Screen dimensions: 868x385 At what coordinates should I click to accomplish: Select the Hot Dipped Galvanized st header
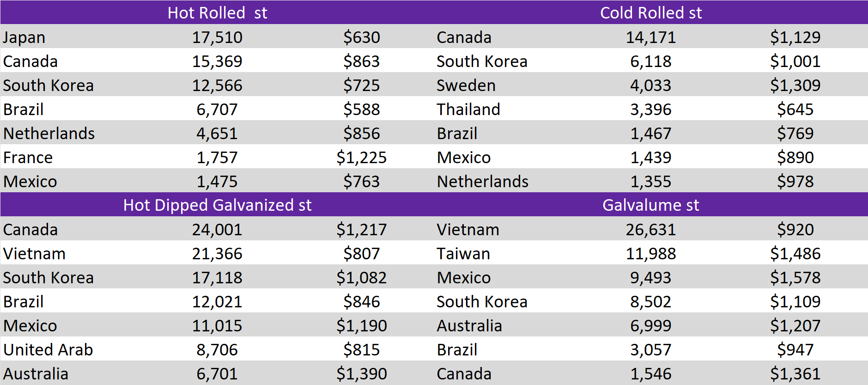tap(217, 205)
